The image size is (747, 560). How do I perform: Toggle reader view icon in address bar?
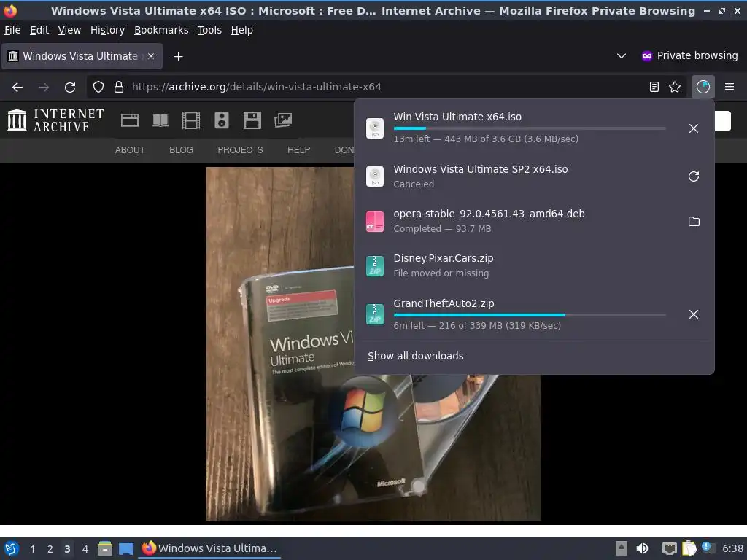pyautogui.click(x=654, y=87)
